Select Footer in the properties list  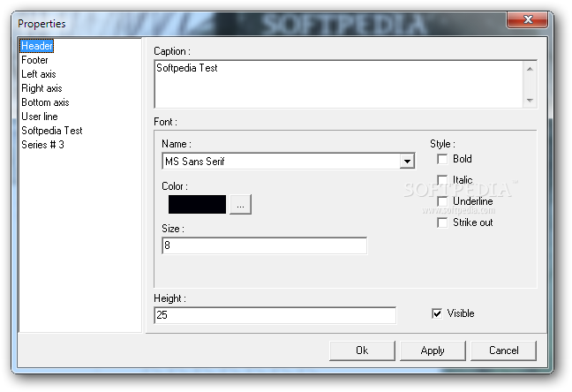[x=34, y=60]
